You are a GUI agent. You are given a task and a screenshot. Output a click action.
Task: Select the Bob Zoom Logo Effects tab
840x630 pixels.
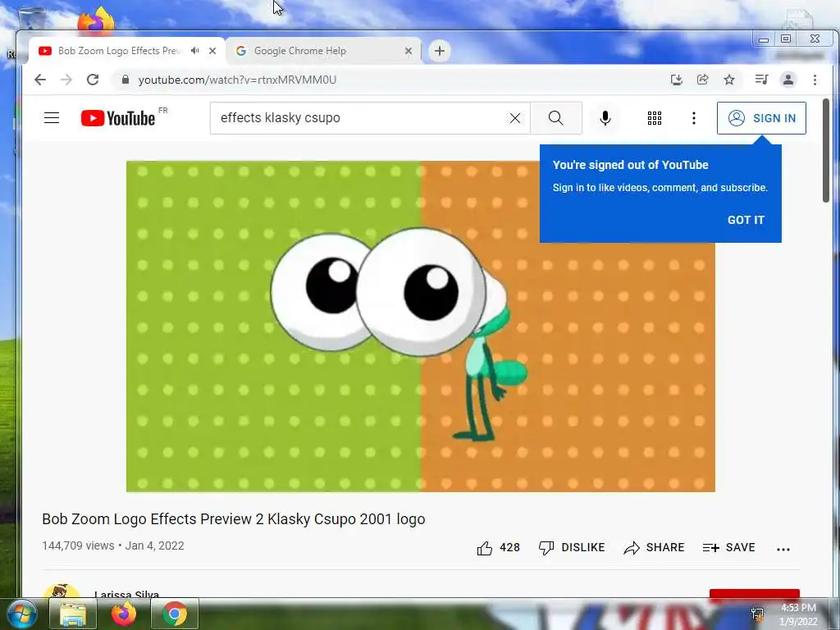pos(121,51)
